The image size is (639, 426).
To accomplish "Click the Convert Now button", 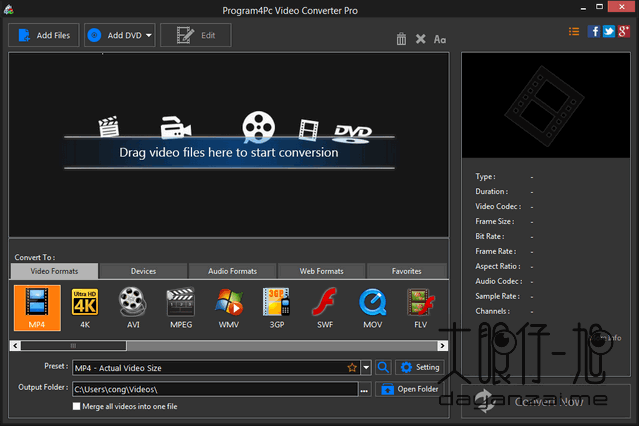I will (546, 401).
